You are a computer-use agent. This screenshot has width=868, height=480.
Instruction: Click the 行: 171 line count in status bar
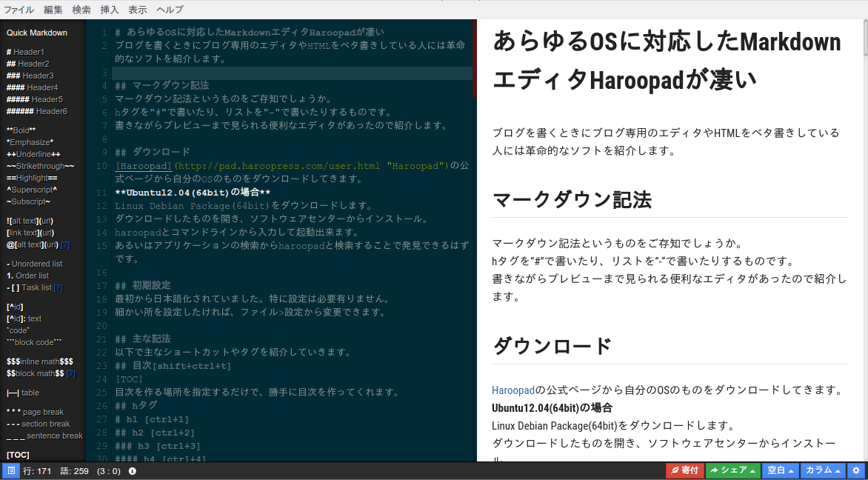pos(37,471)
